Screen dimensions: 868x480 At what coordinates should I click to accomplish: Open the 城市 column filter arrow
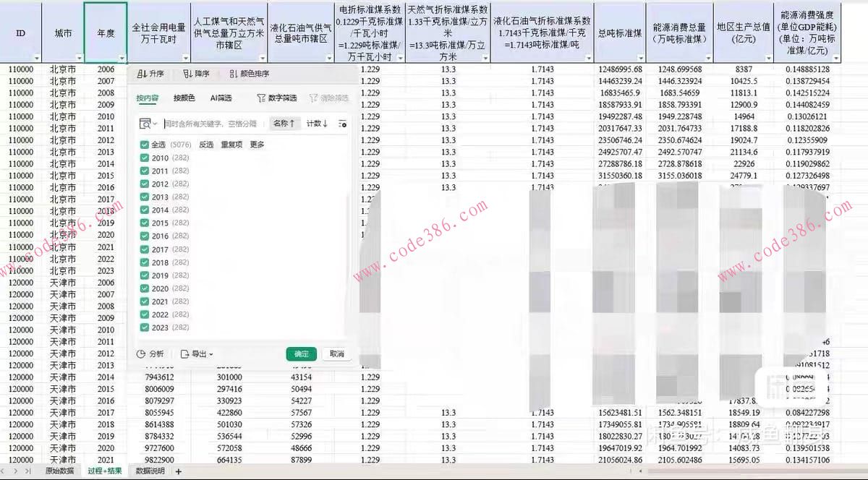click(x=79, y=59)
